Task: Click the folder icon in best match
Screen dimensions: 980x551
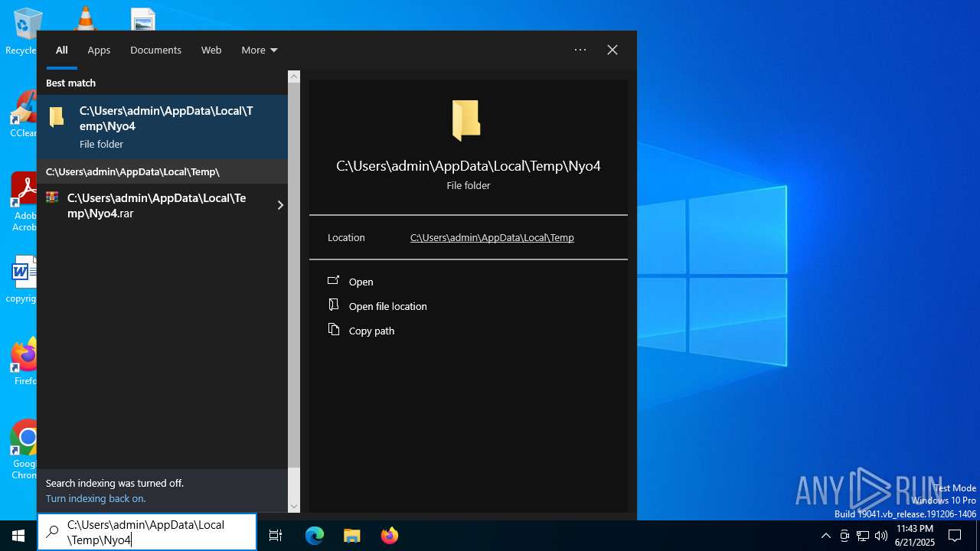Action: click(x=57, y=117)
